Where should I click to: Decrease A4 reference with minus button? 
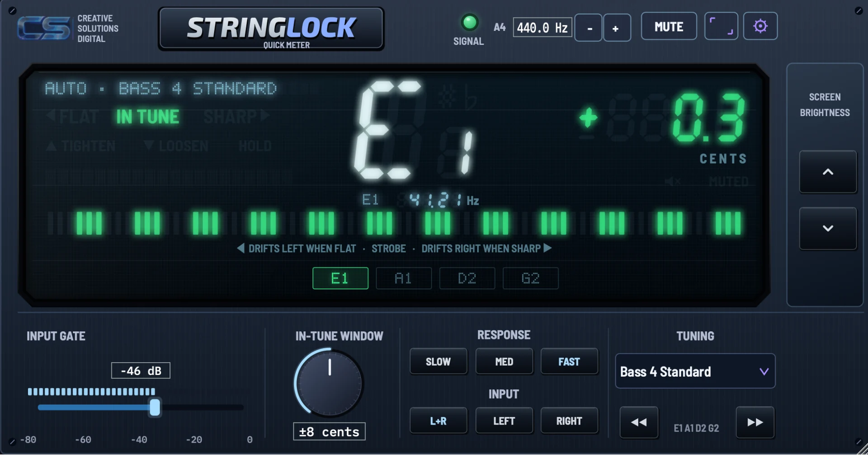[x=588, y=28]
